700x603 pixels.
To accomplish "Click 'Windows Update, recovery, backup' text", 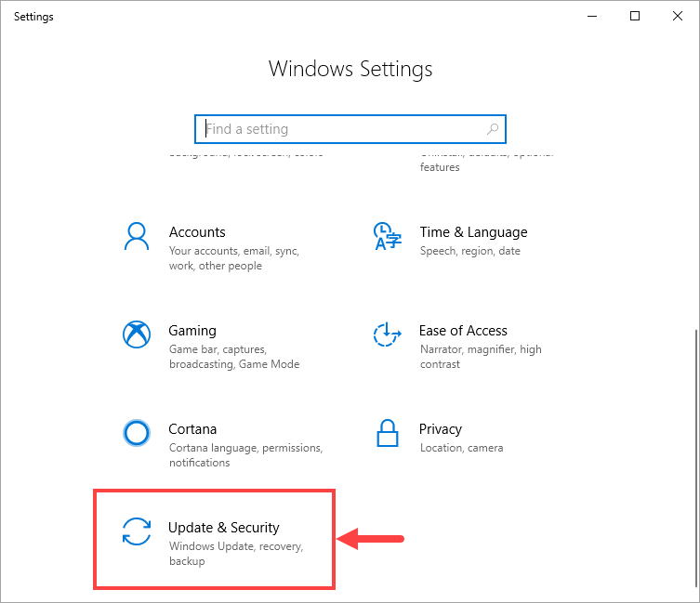I will point(236,554).
